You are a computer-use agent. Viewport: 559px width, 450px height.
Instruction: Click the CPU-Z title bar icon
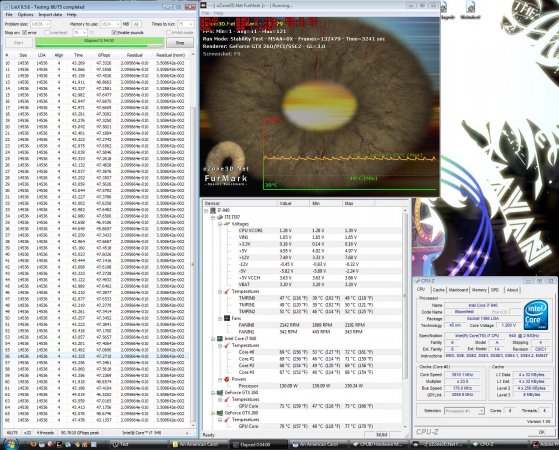pyautogui.click(x=417, y=281)
